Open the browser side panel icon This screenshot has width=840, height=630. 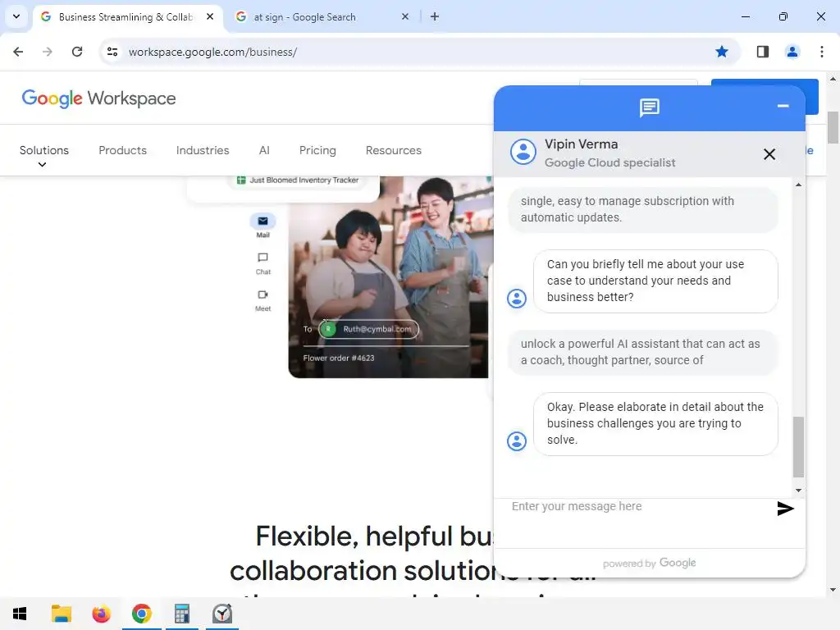(x=762, y=52)
